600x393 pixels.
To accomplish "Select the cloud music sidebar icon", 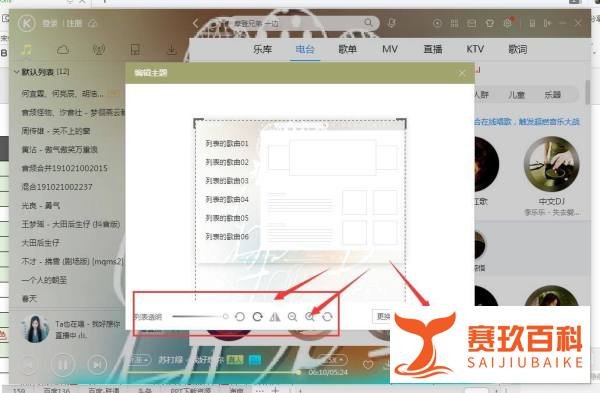I will coord(63,49).
